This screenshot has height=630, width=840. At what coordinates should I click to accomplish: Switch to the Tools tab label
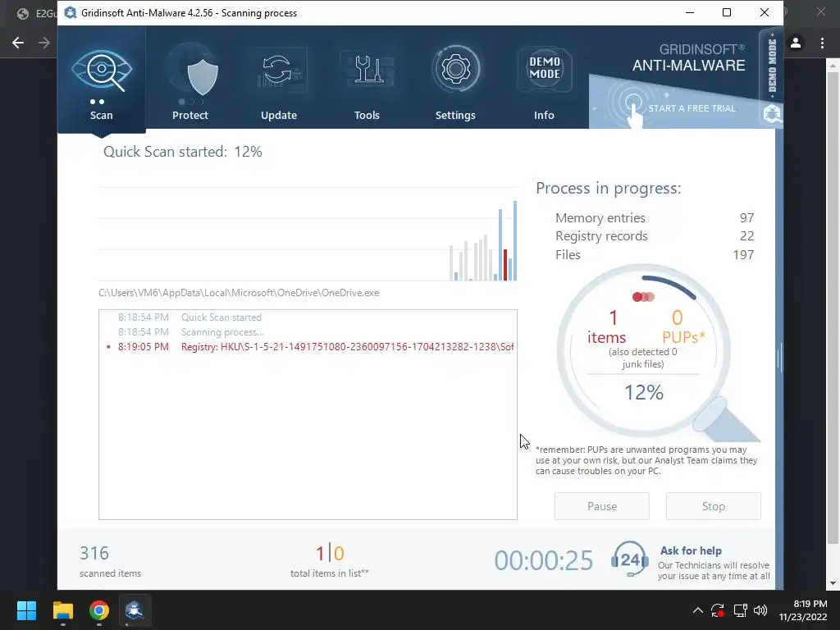[x=367, y=115]
